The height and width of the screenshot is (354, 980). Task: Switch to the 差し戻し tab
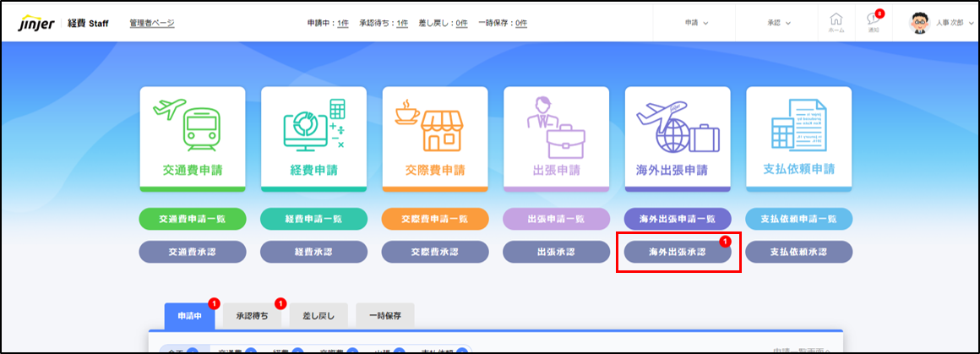point(318,317)
